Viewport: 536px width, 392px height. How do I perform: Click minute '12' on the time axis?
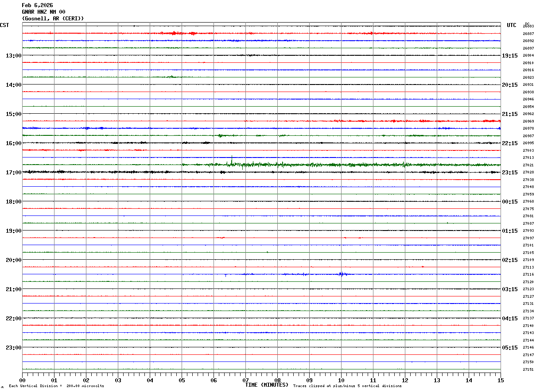click(x=405, y=380)
